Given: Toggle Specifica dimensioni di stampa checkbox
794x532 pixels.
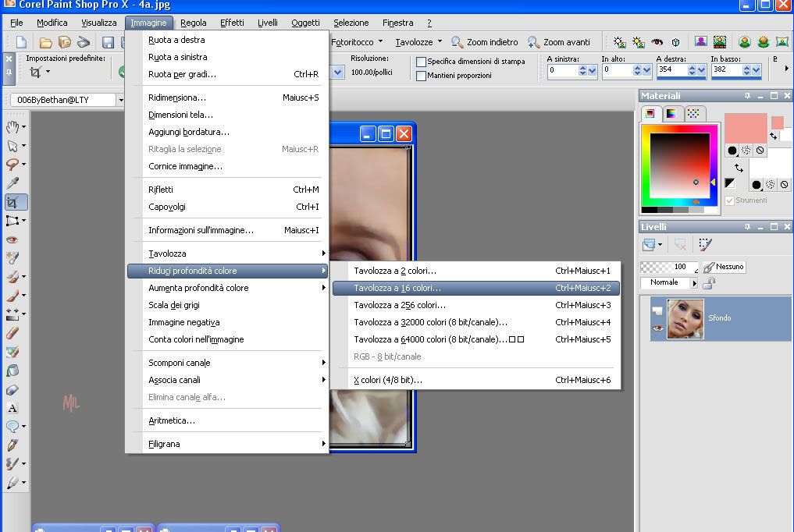Looking at the screenshot, I should 421,62.
